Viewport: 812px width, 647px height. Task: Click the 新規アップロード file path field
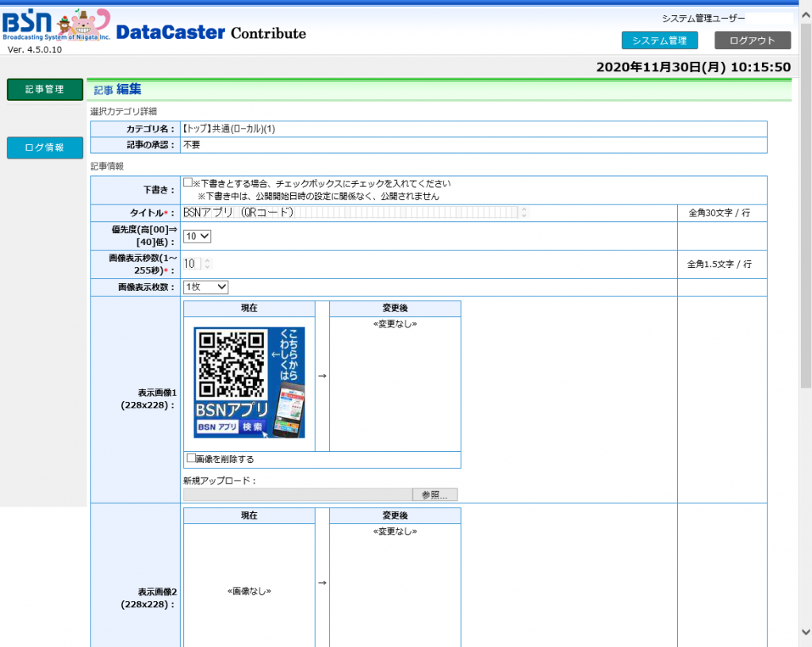pos(298,495)
